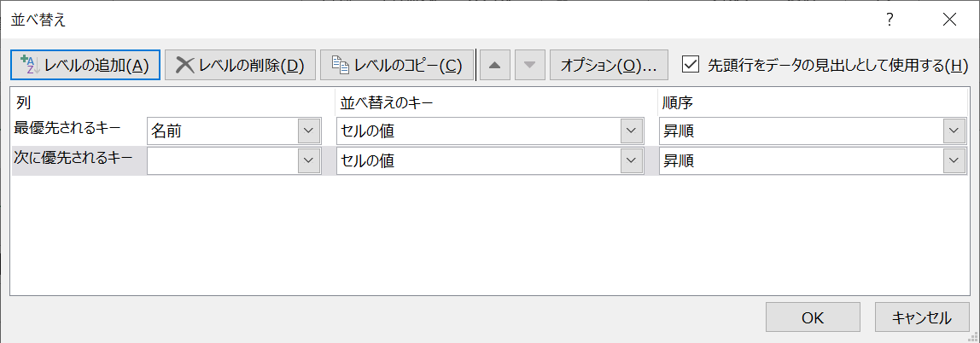
Task: Select the 次に優先されるキー row label
Action: tap(73, 158)
